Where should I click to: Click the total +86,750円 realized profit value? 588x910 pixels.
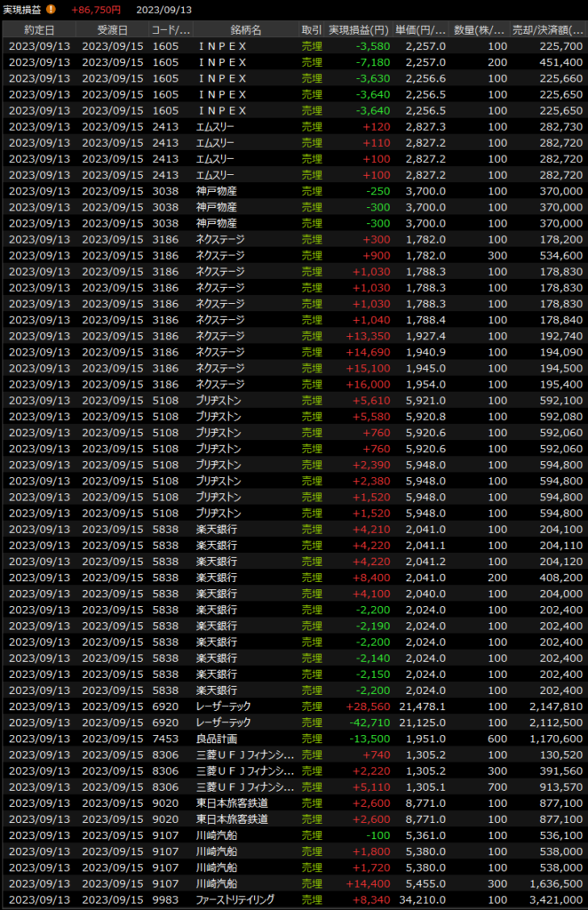click(x=96, y=10)
